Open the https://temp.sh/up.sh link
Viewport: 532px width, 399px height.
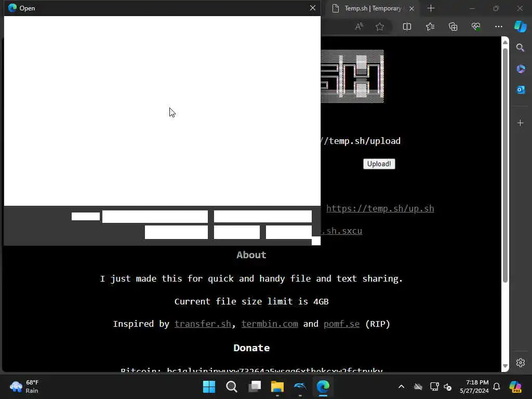click(x=380, y=208)
